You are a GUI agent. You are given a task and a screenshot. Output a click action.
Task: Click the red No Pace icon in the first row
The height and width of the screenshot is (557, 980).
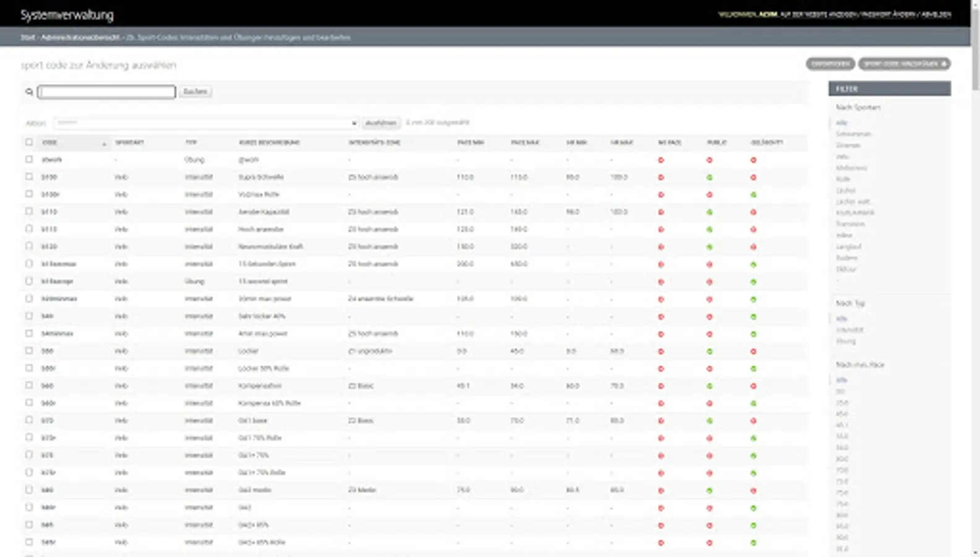(x=661, y=160)
